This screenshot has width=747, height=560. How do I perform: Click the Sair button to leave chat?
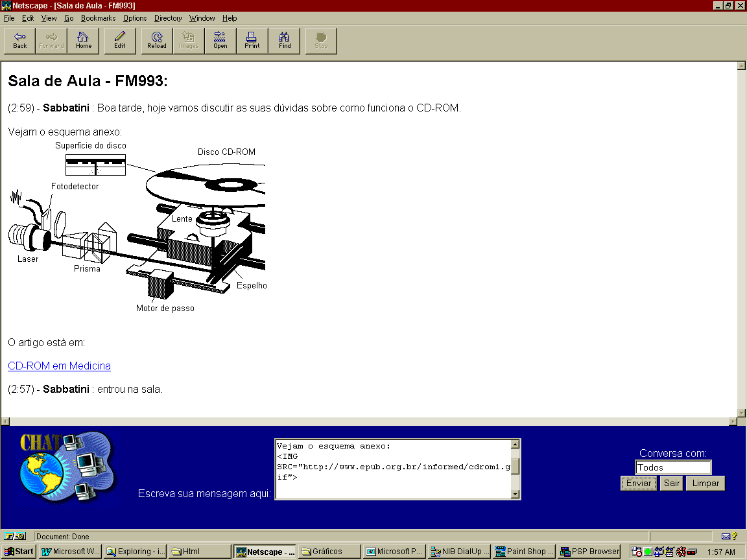tap(672, 484)
